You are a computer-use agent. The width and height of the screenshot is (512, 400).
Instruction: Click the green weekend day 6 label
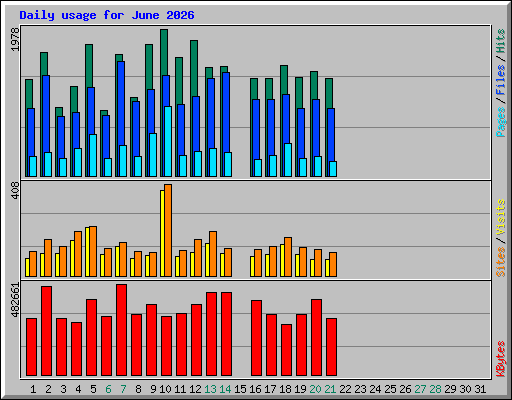[108, 389]
